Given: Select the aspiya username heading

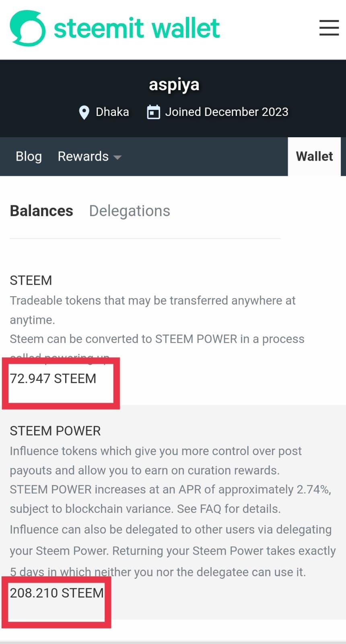Looking at the screenshot, I should point(174,85).
